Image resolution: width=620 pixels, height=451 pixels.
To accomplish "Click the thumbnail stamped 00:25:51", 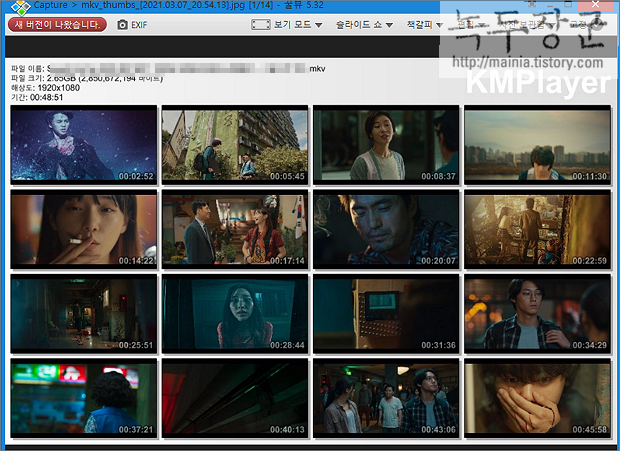I will pyautogui.click(x=84, y=314).
